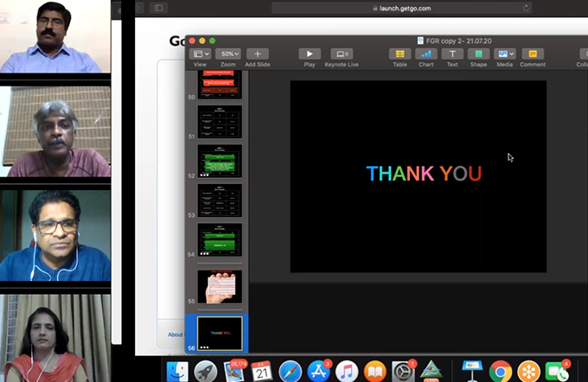Open Keynote Live from the toolbar
Image resolution: width=588 pixels, height=382 pixels.
pyautogui.click(x=342, y=54)
